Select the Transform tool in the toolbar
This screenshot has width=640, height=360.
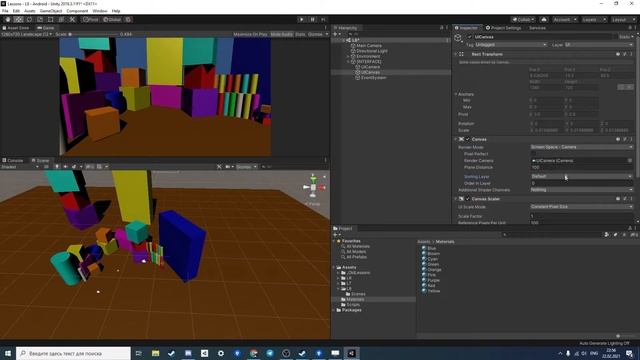coord(61,20)
